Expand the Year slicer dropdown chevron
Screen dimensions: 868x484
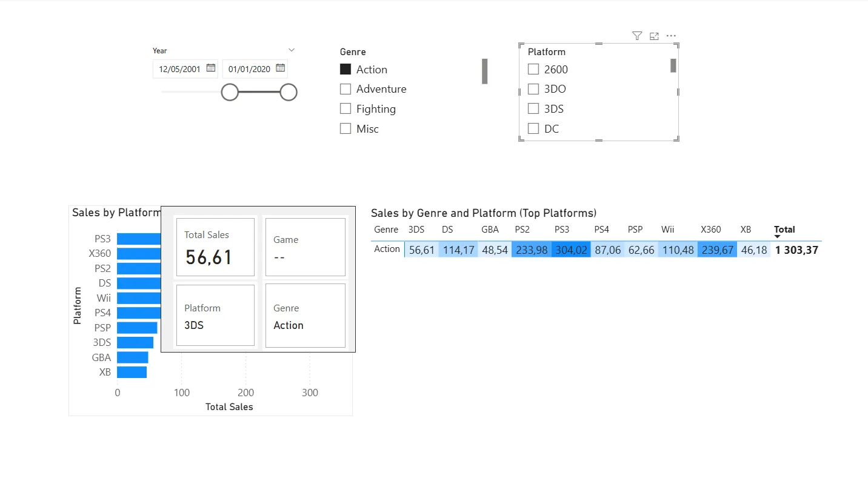[292, 50]
